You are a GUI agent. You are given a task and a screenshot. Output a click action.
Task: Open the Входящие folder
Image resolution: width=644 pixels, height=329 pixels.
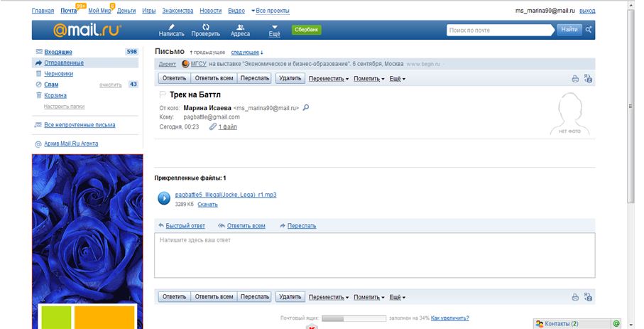click(58, 52)
